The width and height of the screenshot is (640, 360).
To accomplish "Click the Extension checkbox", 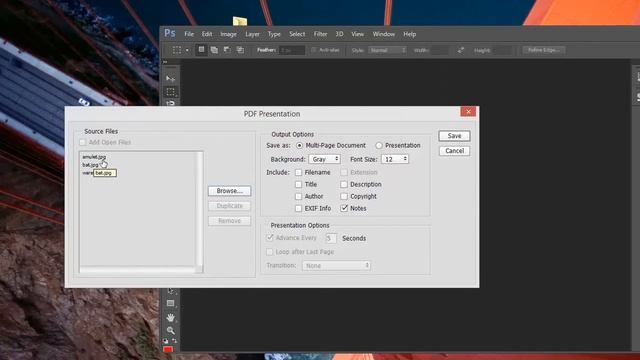I will [344, 173].
